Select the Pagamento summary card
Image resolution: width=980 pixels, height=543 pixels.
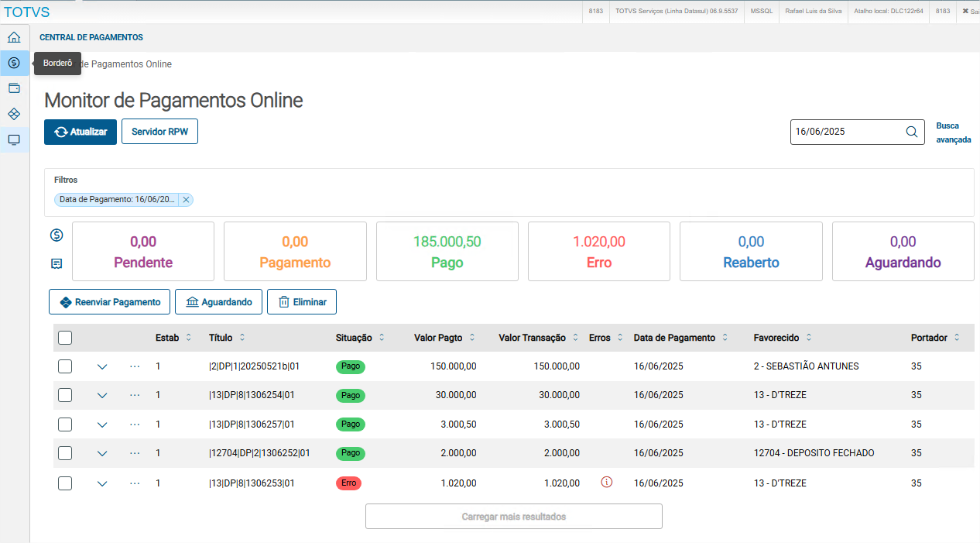coord(295,251)
